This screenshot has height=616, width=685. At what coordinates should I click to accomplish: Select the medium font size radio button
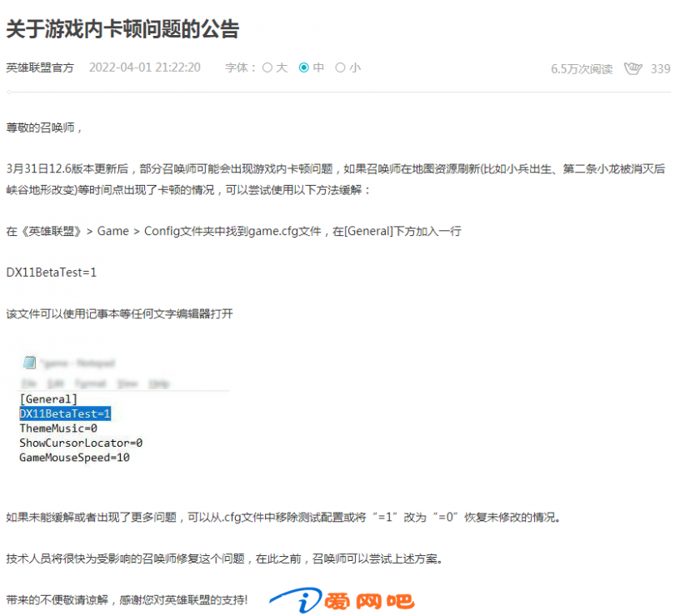[304, 68]
